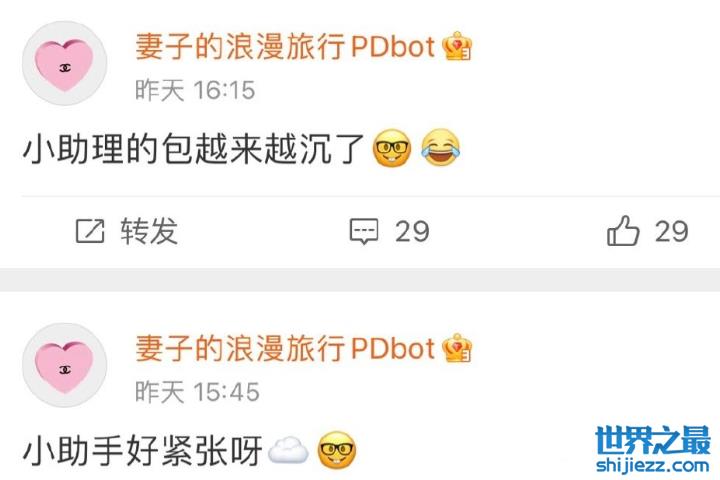Click the pink heart avatar of first post
Image resolution: width=720 pixels, height=480 pixels.
tap(65, 63)
